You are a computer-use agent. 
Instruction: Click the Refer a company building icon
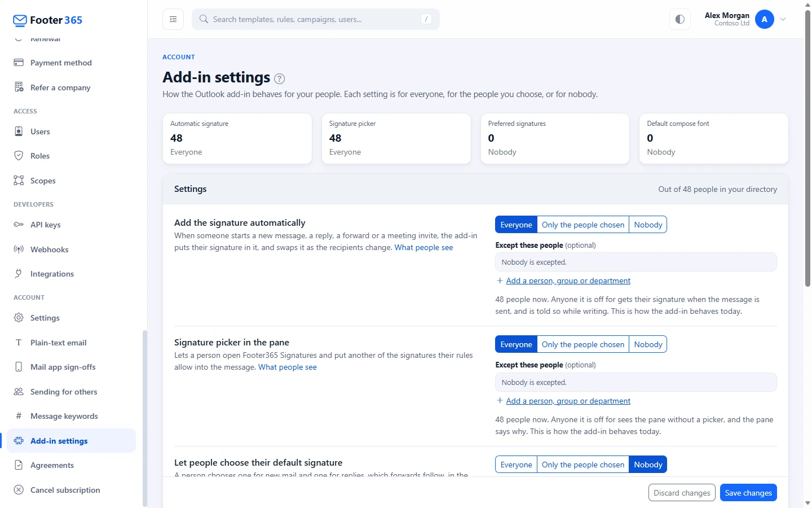click(19, 87)
